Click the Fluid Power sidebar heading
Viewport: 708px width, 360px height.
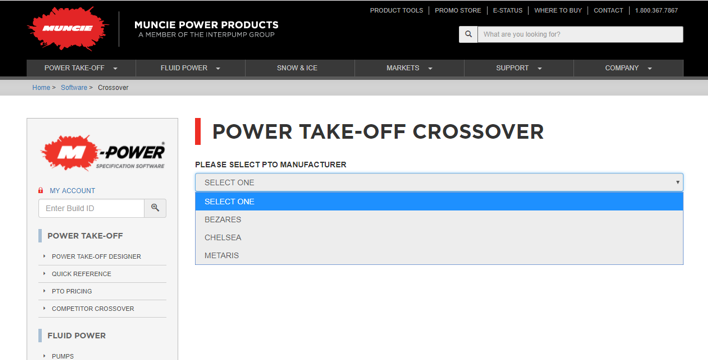76,336
